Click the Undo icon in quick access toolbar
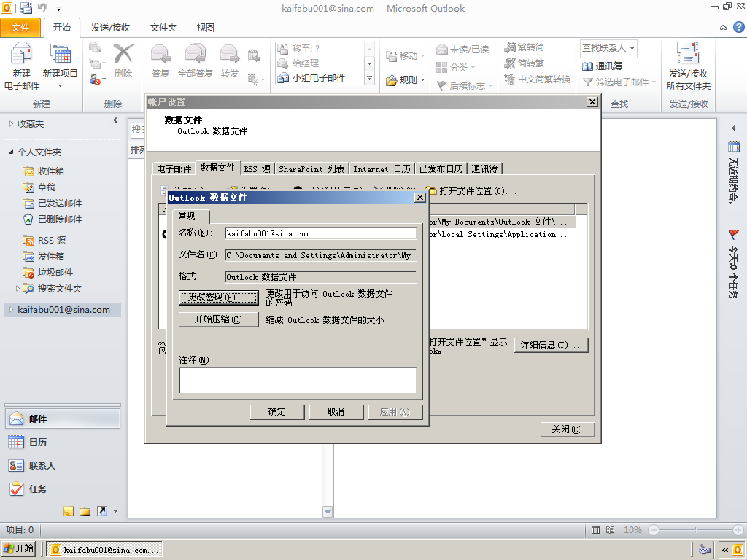The width and height of the screenshot is (747, 560). pos(42,8)
